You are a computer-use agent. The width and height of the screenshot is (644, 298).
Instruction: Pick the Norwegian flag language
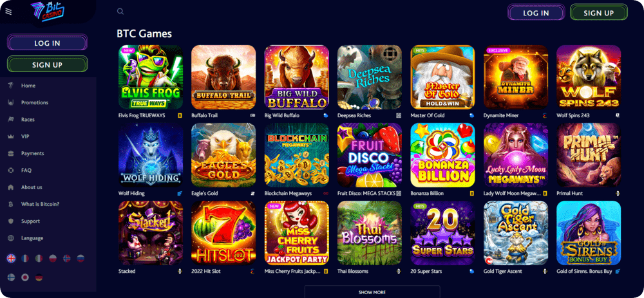coord(66,258)
